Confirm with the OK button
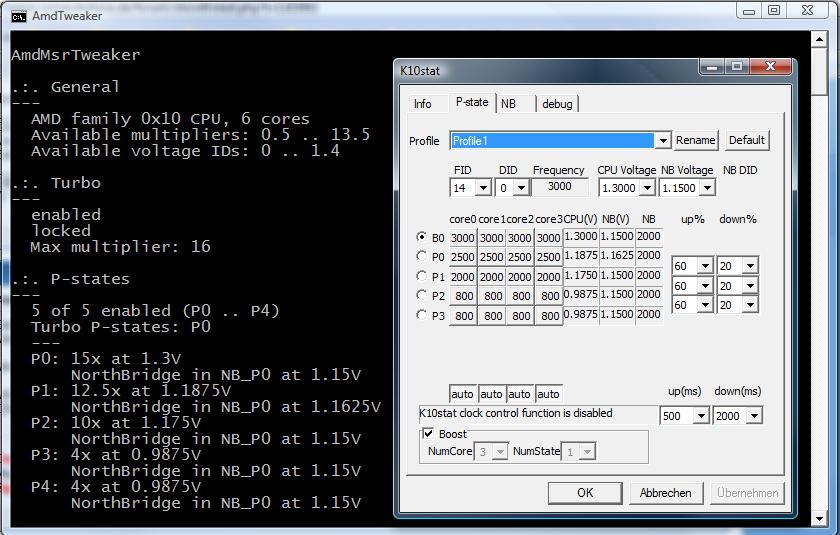 pyautogui.click(x=585, y=493)
